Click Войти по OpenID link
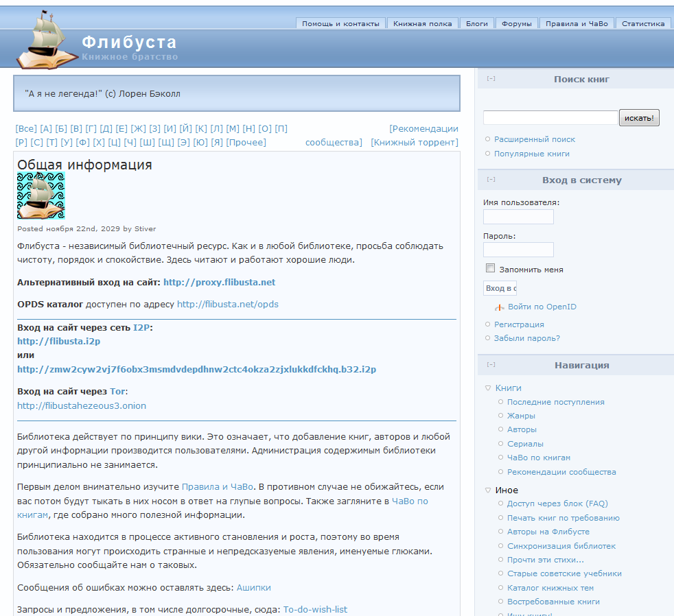Screen dimensions: 674x616 (542, 307)
